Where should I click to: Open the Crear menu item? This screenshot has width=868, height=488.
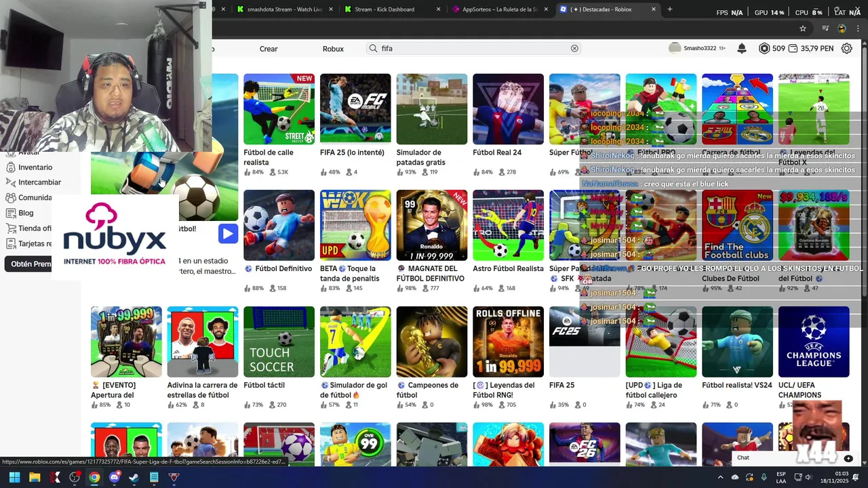pos(269,49)
